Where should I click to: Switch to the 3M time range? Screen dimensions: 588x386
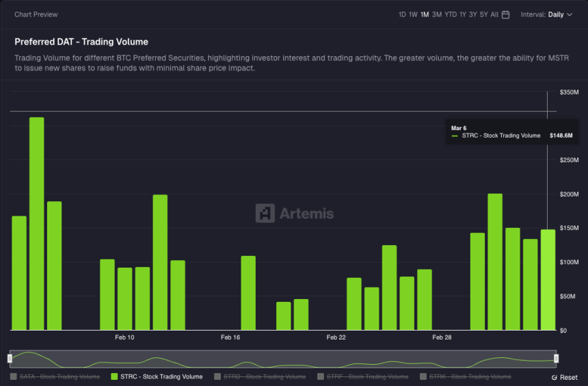tap(436, 14)
